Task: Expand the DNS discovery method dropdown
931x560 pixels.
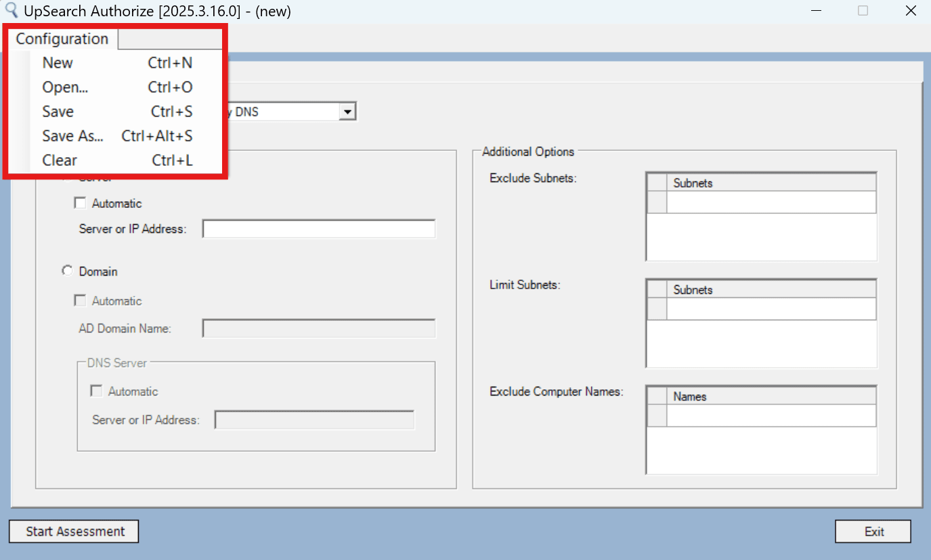Action: [348, 111]
